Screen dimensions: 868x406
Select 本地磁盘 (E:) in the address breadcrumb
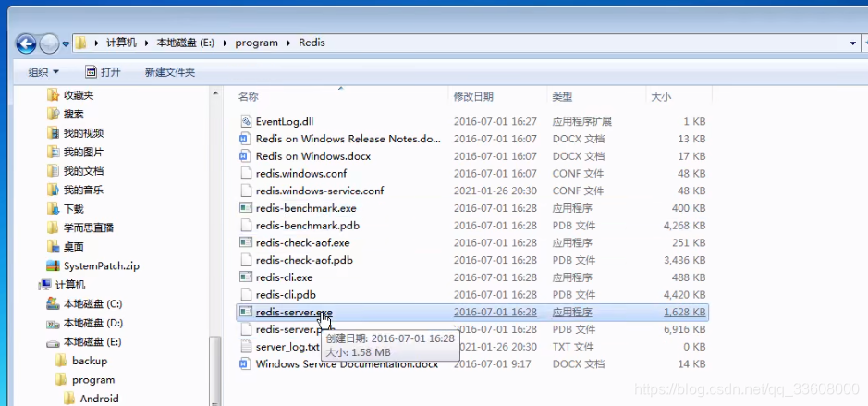186,43
